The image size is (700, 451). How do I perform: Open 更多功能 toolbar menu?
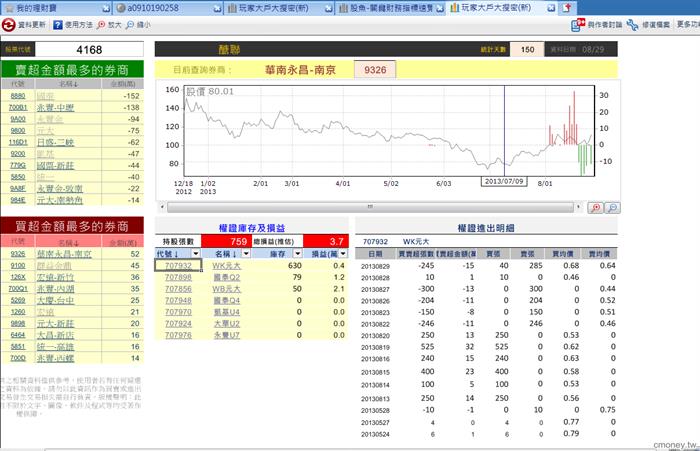coord(688,25)
